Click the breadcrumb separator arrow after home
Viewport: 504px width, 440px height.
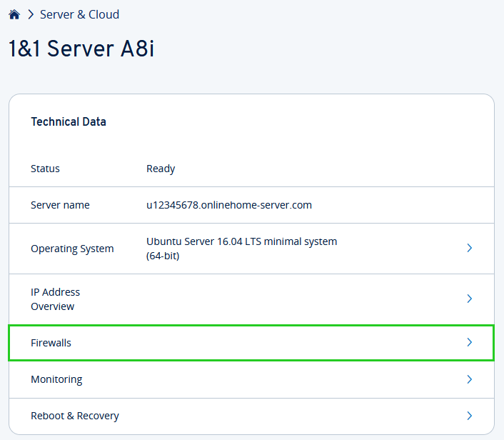pyautogui.click(x=31, y=14)
